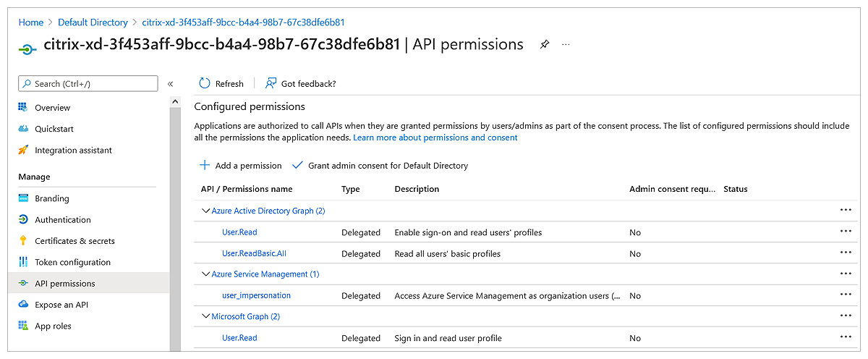Open Microsoft Graph (2) link
The height and width of the screenshot is (359, 868).
coord(246,316)
